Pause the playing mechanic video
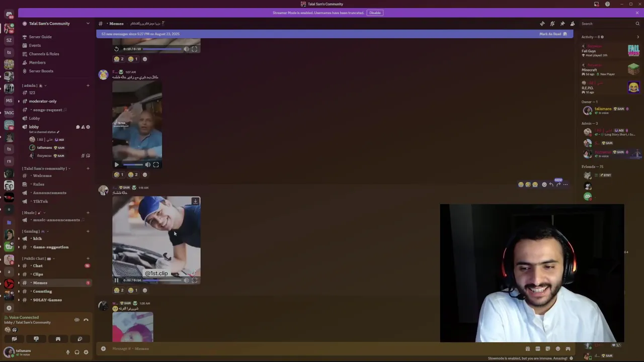Image resolution: width=644 pixels, height=362 pixels. click(116, 280)
